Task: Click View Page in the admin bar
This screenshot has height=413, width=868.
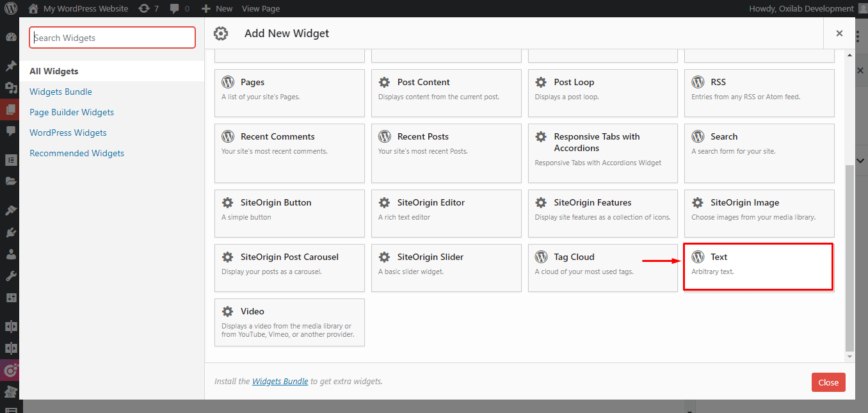Action: tap(261, 8)
